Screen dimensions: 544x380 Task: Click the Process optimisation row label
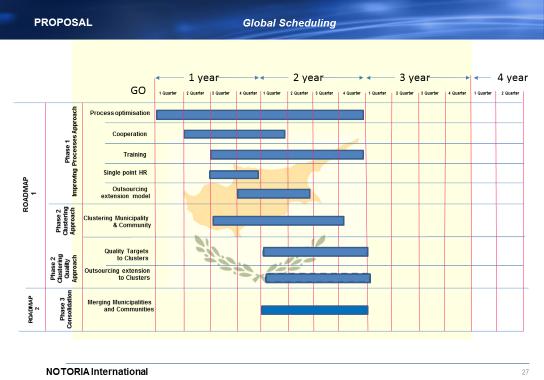click(x=120, y=113)
